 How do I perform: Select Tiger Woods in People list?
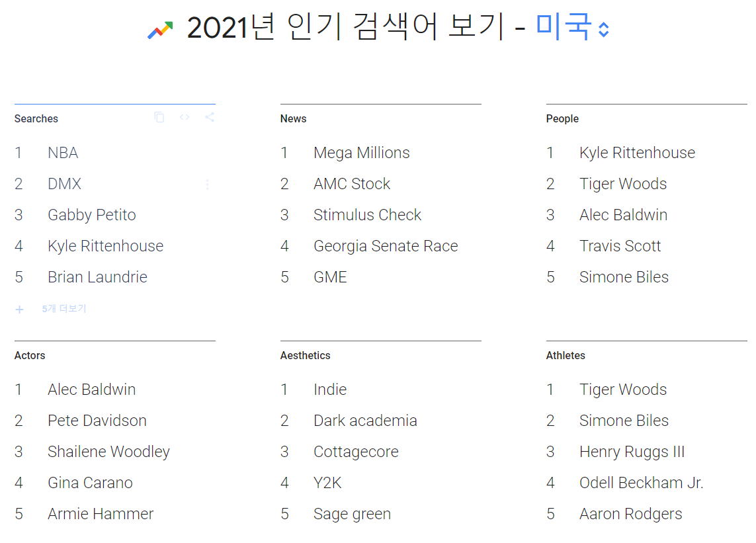623,184
